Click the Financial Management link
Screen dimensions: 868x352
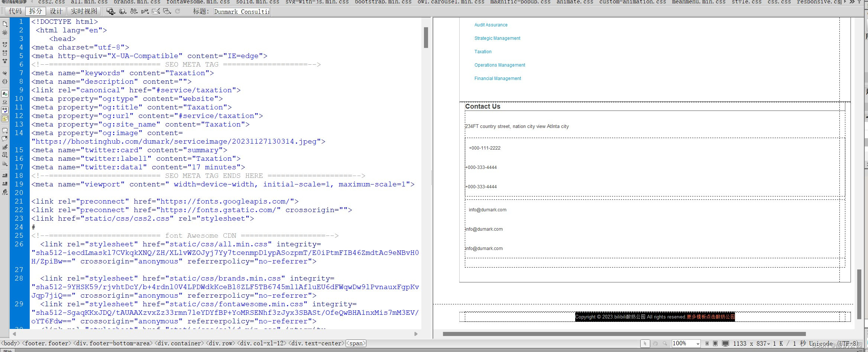click(498, 79)
